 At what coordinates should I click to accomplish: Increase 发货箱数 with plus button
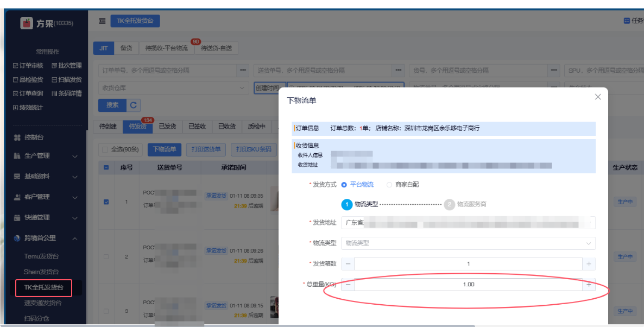(x=589, y=264)
